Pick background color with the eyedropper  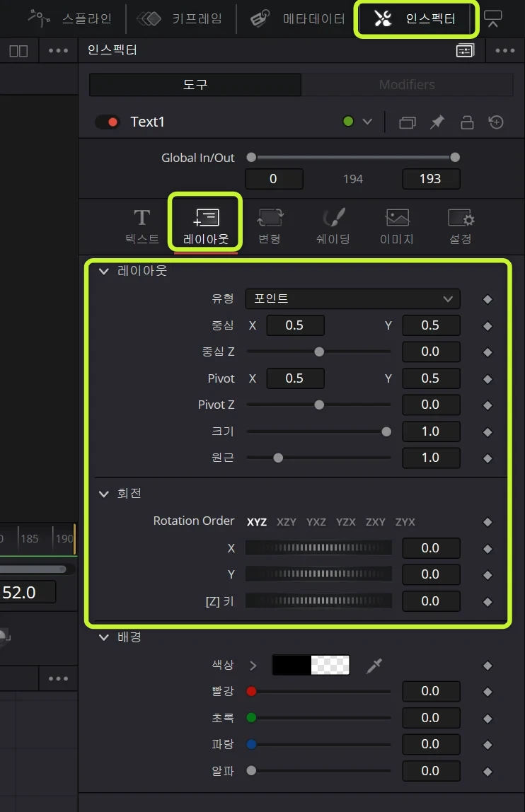click(x=374, y=666)
